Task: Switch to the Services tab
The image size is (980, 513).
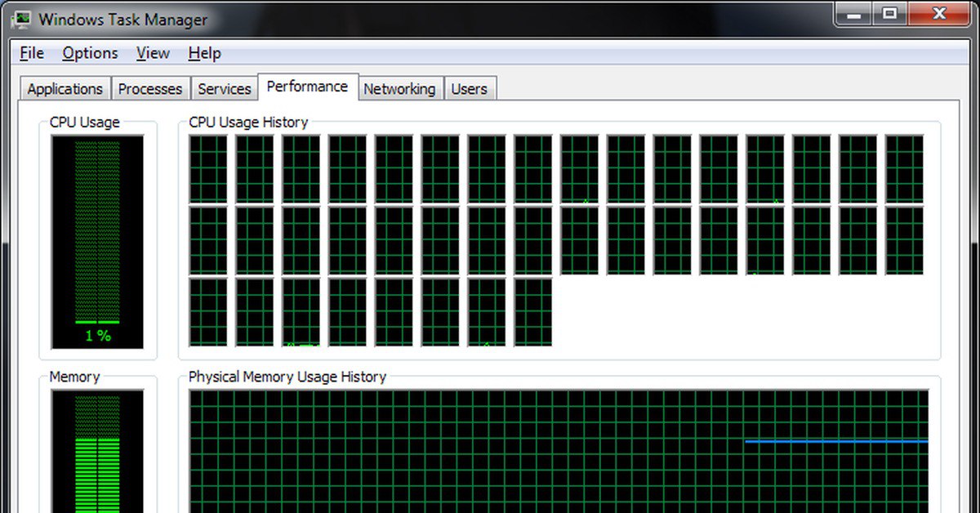Action: click(225, 89)
